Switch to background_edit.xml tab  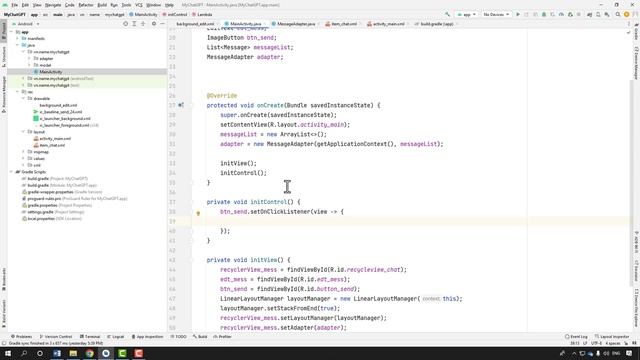[196, 24]
